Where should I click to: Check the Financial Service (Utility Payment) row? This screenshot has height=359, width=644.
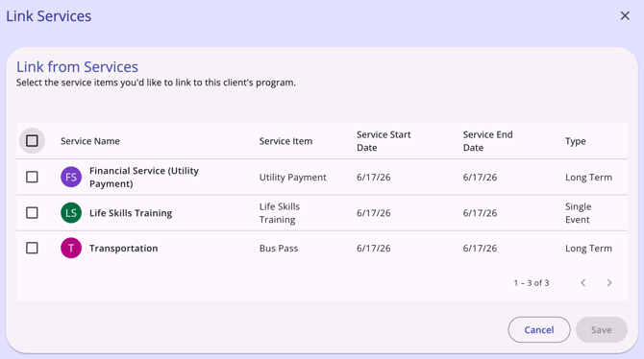click(x=32, y=177)
